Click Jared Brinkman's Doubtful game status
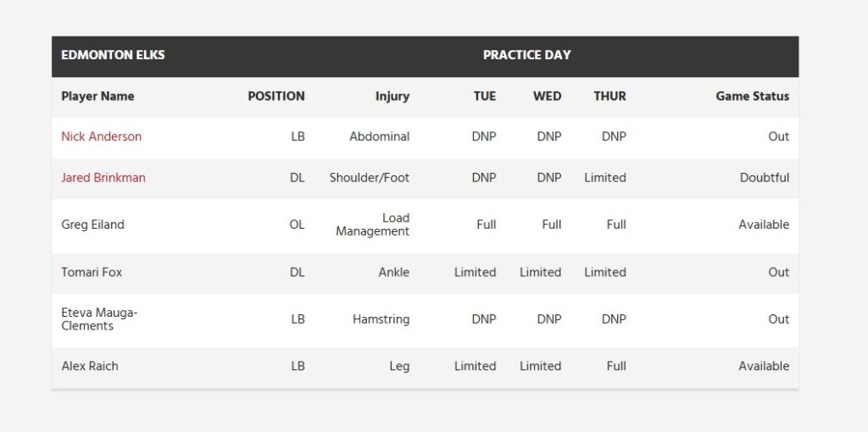 point(764,178)
